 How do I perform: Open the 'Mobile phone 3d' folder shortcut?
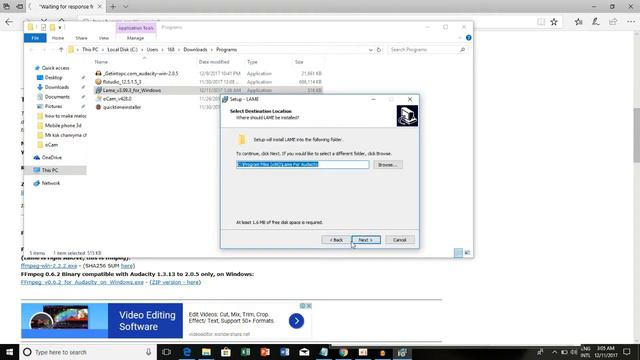click(x=63, y=125)
